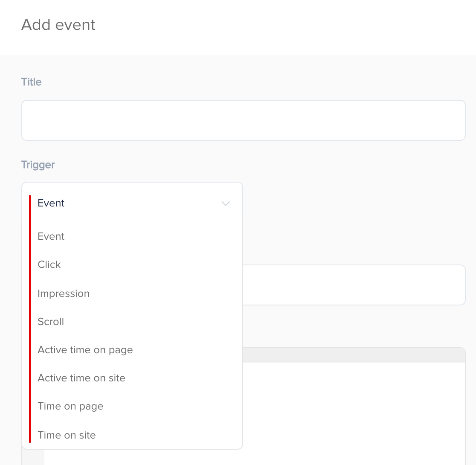This screenshot has height=465, width=476.
Task: Click the red vertical bar beside the options
Action: point(30,319)
